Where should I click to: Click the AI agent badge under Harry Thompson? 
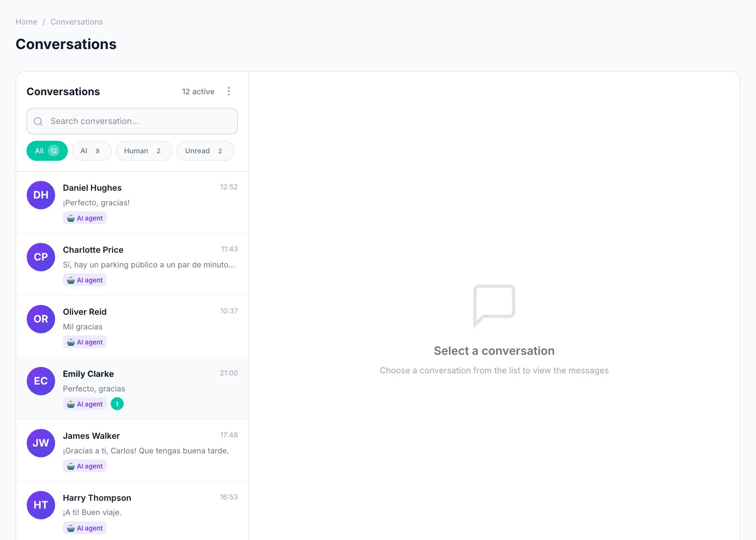(x=85, y=528)
